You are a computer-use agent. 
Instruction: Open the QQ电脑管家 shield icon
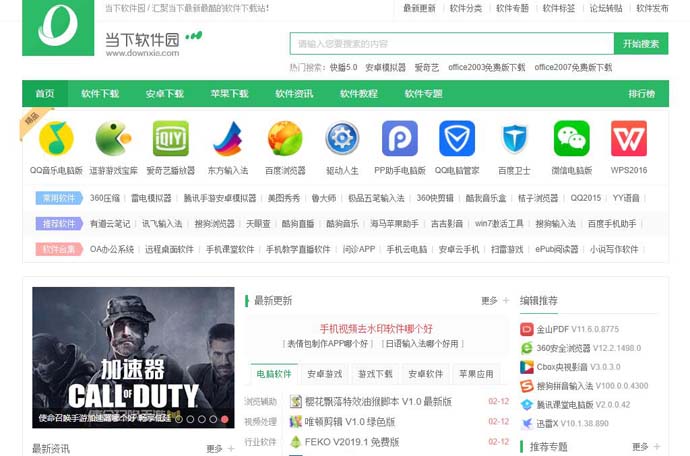point(457,138)
